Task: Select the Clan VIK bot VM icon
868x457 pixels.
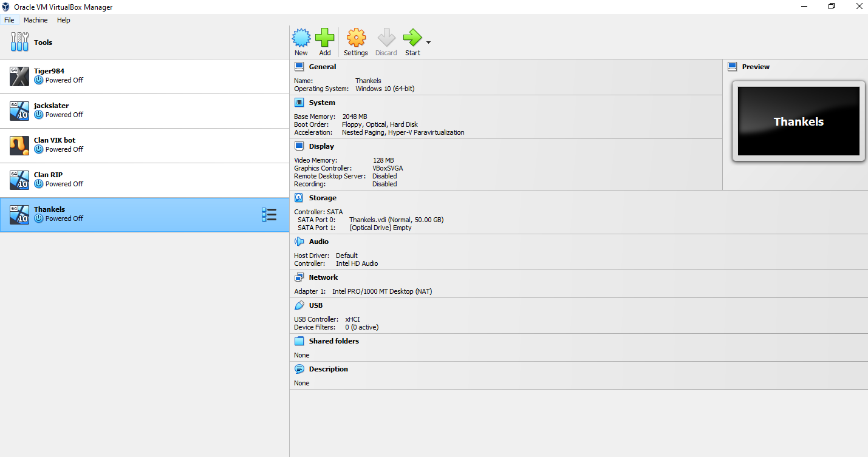Action: tap(19, 146)
